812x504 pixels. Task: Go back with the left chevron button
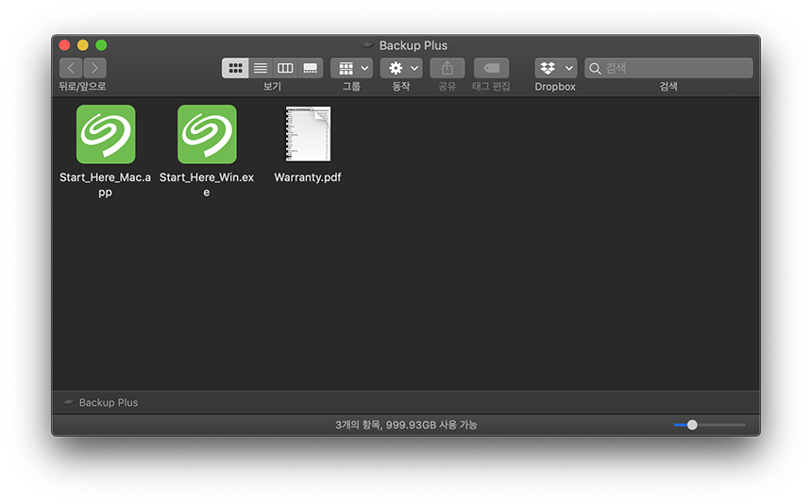pyautogui.click(x=71, y=68)
